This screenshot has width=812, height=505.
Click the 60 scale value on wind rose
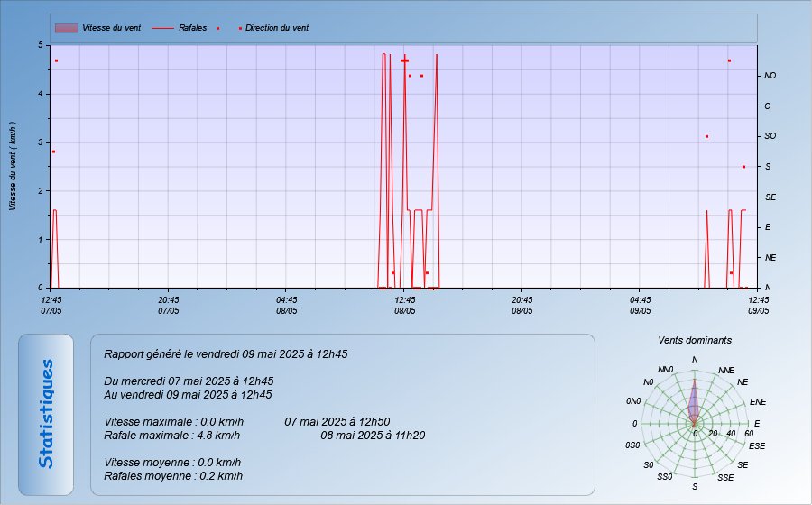click(749, 434)
